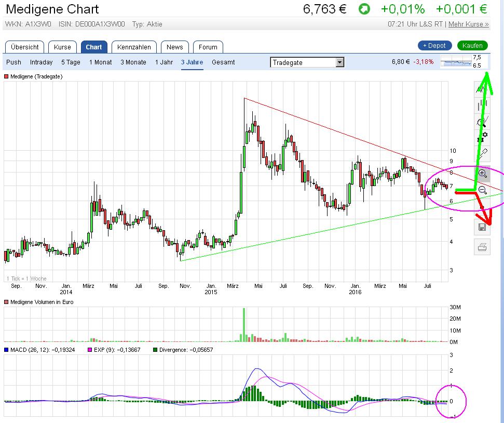This screenshot has height=423, width=504.
Task: Save the chart with floppy icon
Action: pos(482,227)
